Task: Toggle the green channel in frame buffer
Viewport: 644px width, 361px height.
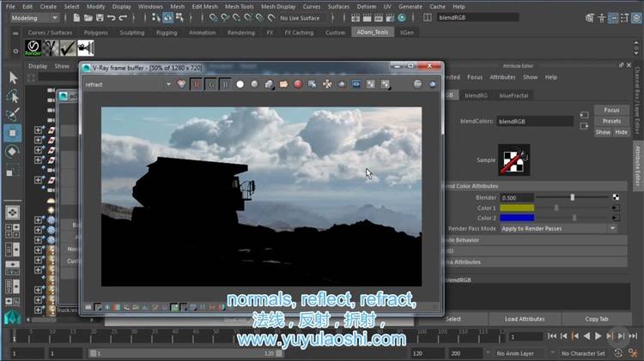Action: (x=210, y=84)
